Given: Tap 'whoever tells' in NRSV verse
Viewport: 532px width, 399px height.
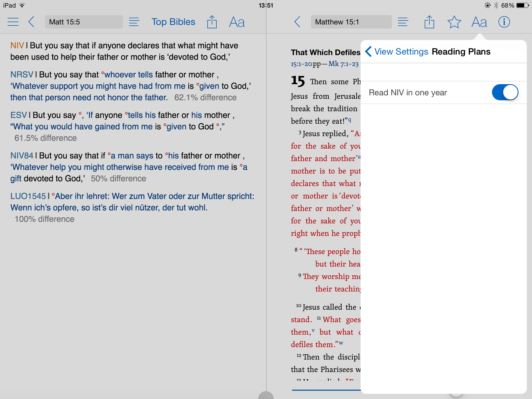Looking at the screenshot, I should [x=128, y=75].
